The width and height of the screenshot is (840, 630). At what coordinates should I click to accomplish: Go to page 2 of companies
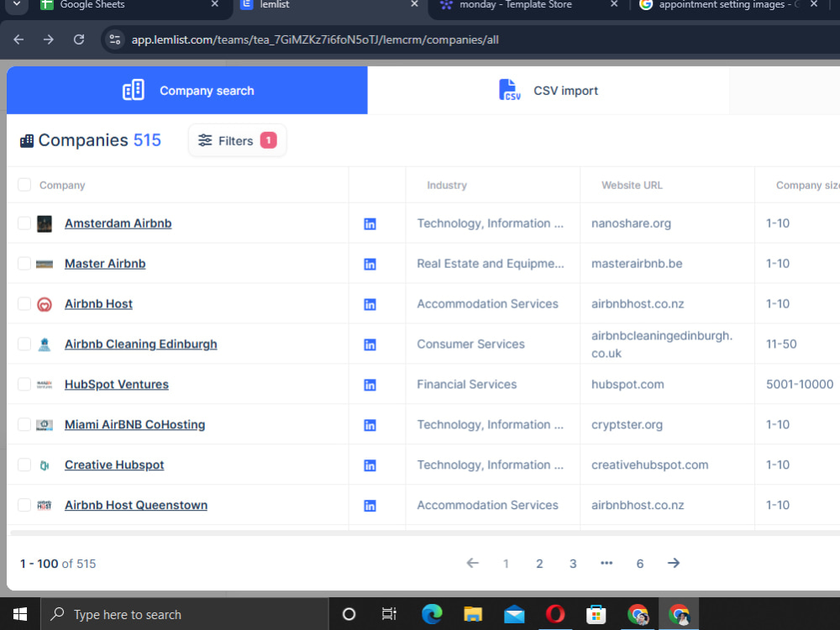click(539, 564)
